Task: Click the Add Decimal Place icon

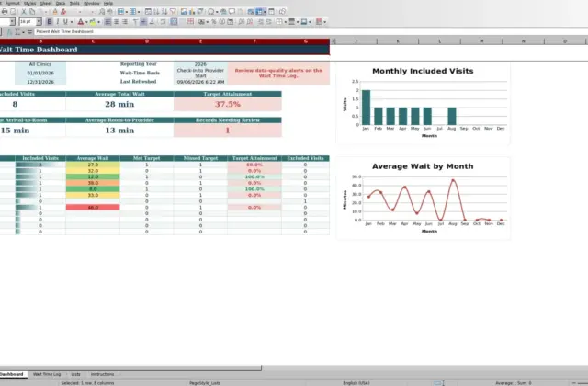Action: [241, 22]
